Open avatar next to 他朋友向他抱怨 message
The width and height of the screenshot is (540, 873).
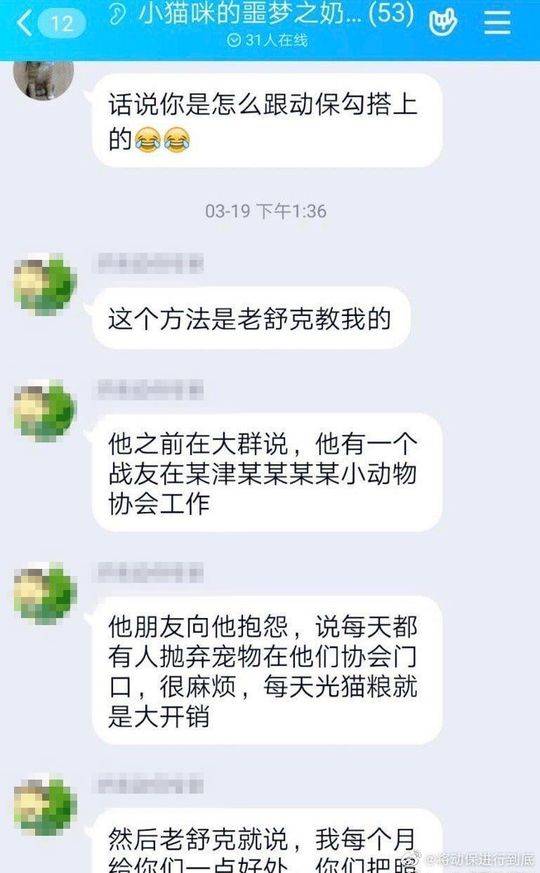45,594
